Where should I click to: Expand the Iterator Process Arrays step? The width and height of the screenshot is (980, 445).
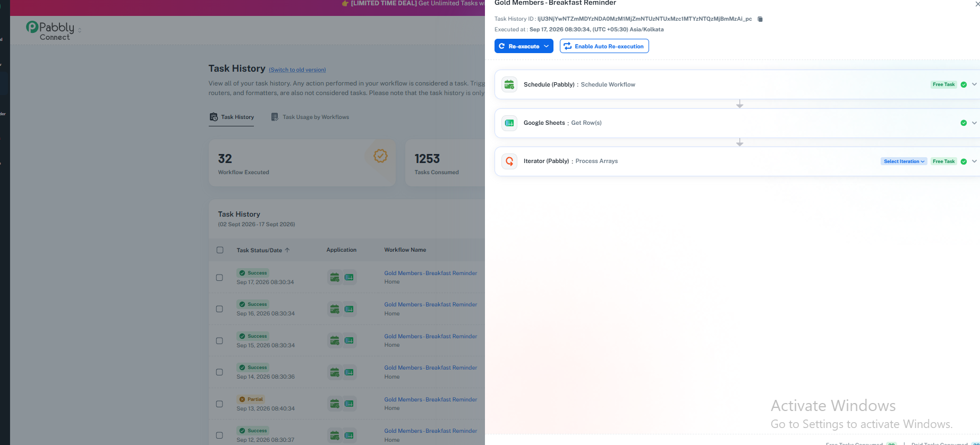[974, 161]
